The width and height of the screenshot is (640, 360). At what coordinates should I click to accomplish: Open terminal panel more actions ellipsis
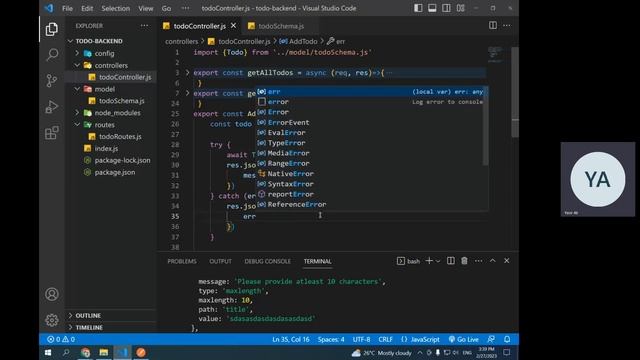coord(478,260)
